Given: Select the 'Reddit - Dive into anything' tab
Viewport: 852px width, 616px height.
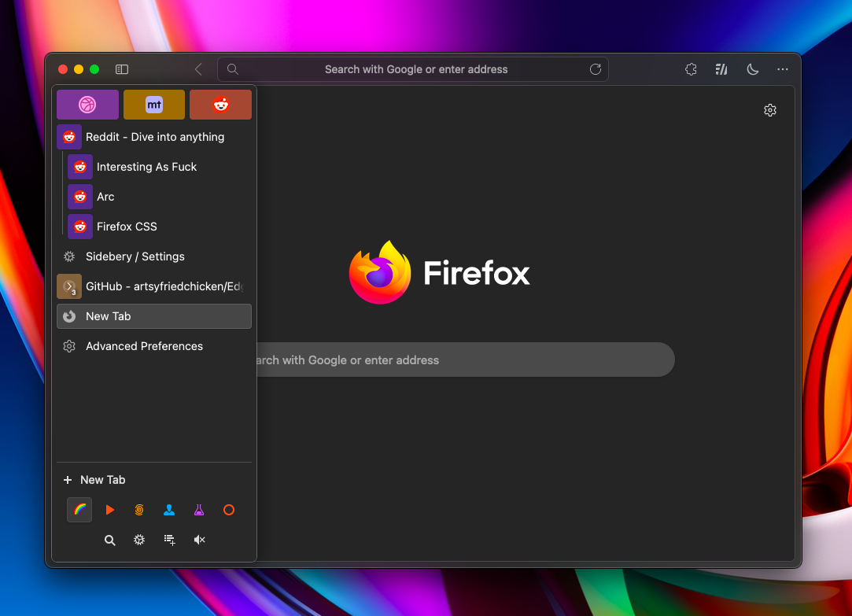Looking at the screenshot, I should (154, 137).
